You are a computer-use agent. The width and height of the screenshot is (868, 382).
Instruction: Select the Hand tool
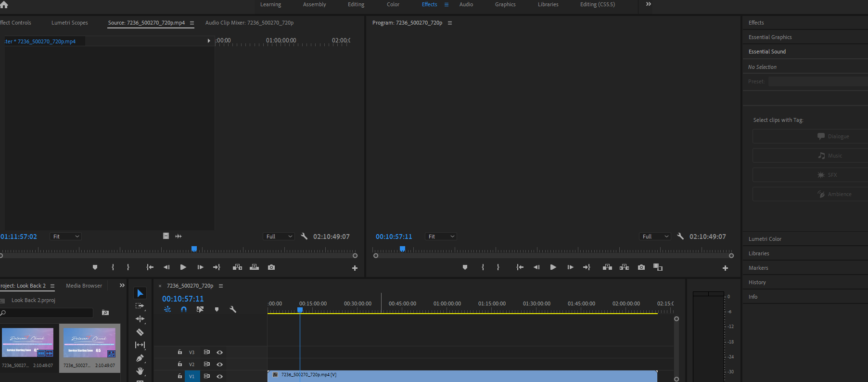click(140, 371)
